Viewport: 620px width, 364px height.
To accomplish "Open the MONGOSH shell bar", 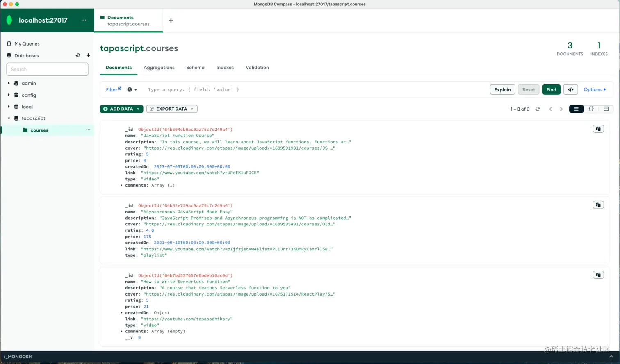I will pos(310,357).
